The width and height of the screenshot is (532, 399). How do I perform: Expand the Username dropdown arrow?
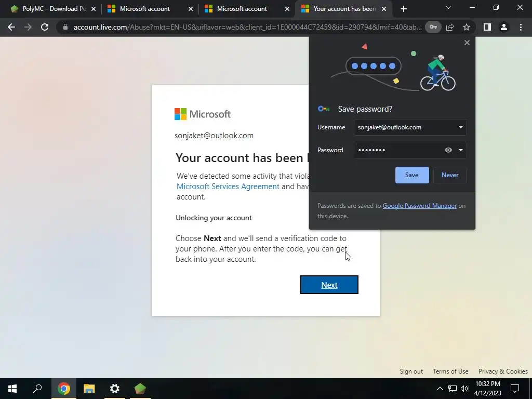click(461, 127)
